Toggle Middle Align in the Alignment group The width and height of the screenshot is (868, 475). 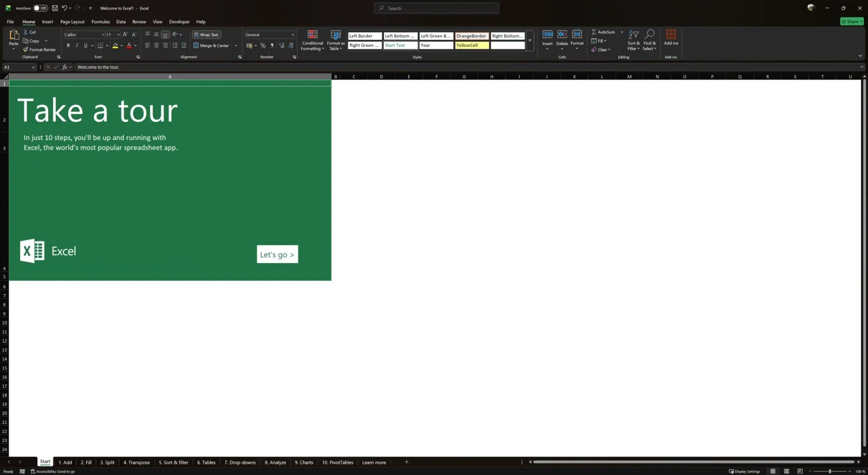[x=156, y=34]
